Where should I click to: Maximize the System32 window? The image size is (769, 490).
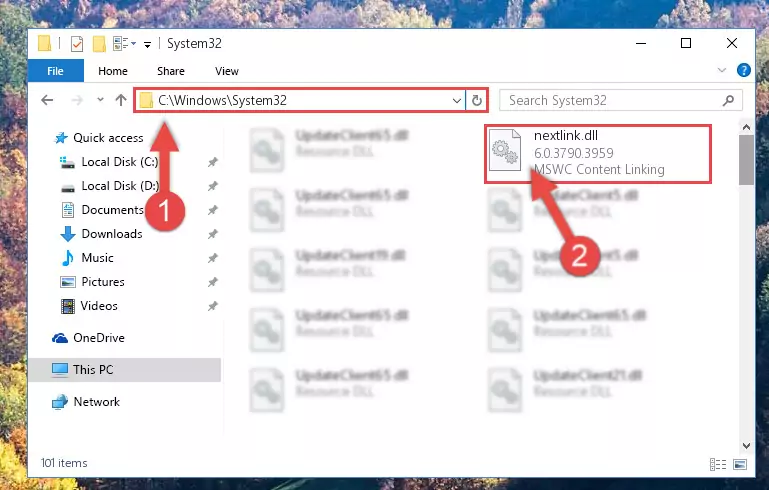click(686, 44)
